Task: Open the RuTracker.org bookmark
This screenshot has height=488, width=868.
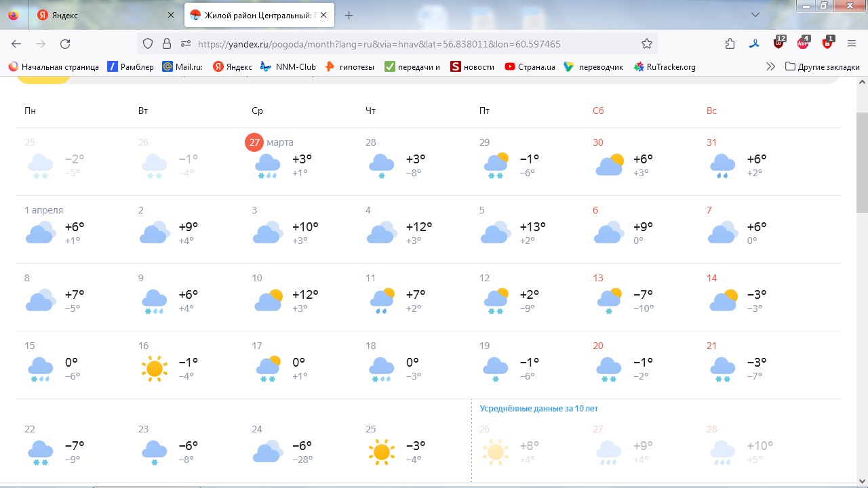Action: 665,66
